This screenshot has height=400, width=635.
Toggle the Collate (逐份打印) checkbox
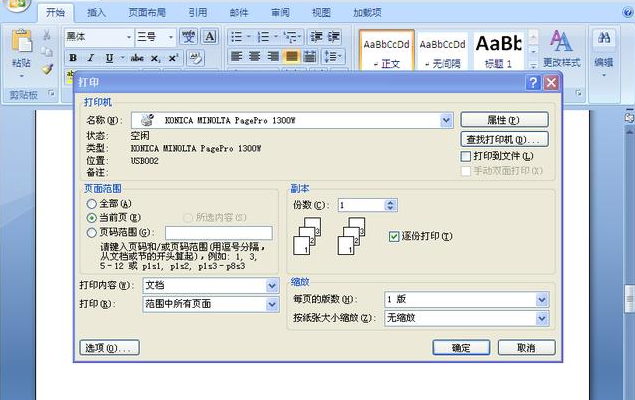[x=394, y=236]
